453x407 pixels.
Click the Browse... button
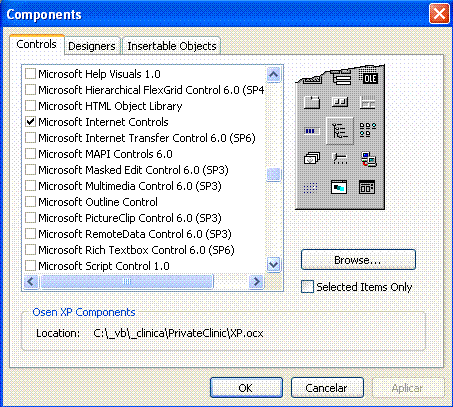tap(358, 260)
